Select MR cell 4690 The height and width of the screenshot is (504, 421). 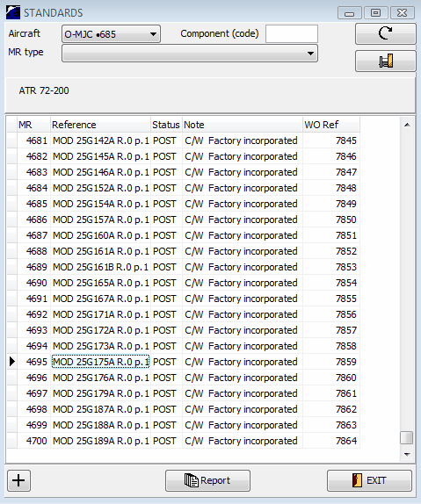33,283
